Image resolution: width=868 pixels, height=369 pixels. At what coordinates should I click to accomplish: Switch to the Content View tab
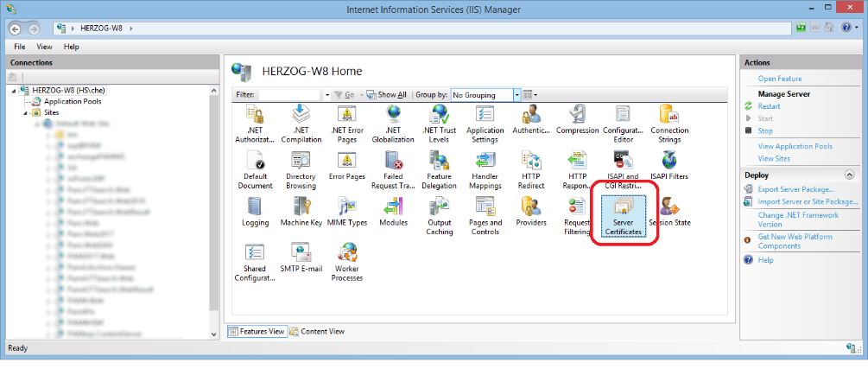click(x=318, y=331)
